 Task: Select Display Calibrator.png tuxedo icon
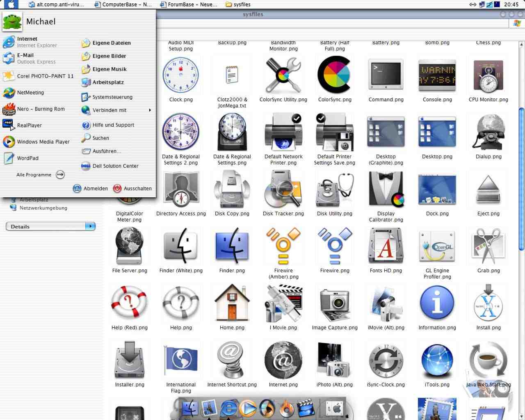pyautogui.click(x=386, y=189)
